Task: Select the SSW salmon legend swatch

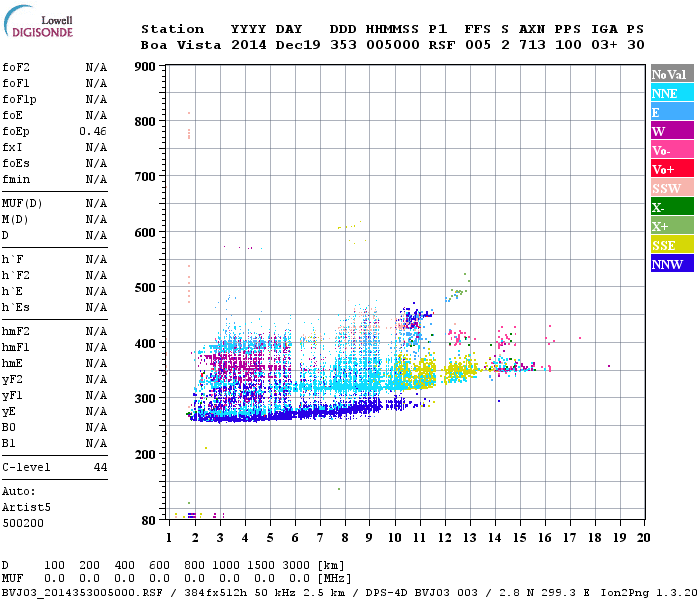Action: click(672, 188)
